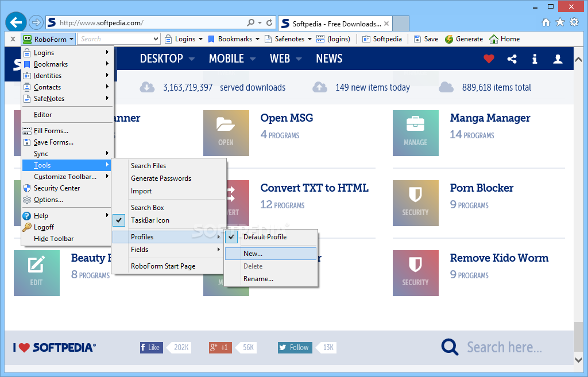Click the info icon in Softpedia header

tap(535, 59)
